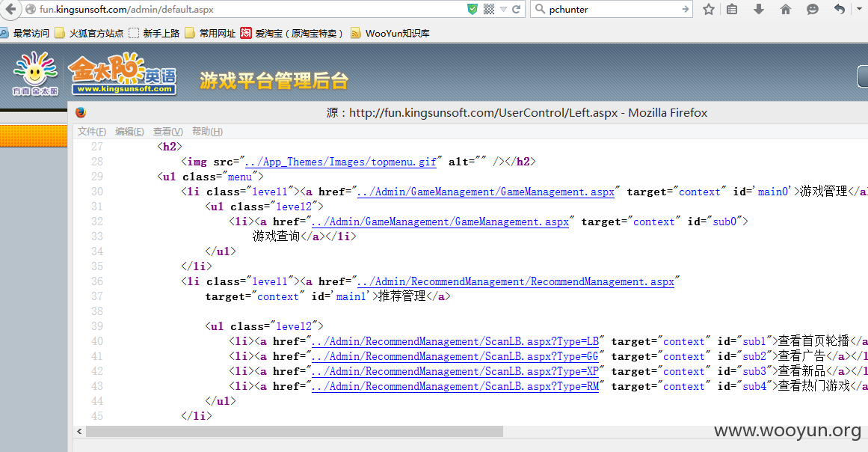Open the WooYun知识库 bookmark
The height and width of the screenshot is (452, 868).
pos(390,33)
